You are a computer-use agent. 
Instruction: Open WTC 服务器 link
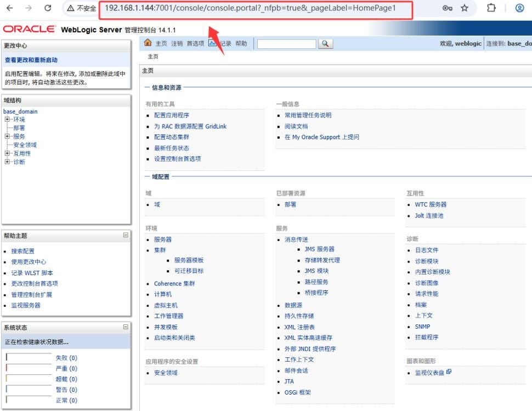[431, 204]
